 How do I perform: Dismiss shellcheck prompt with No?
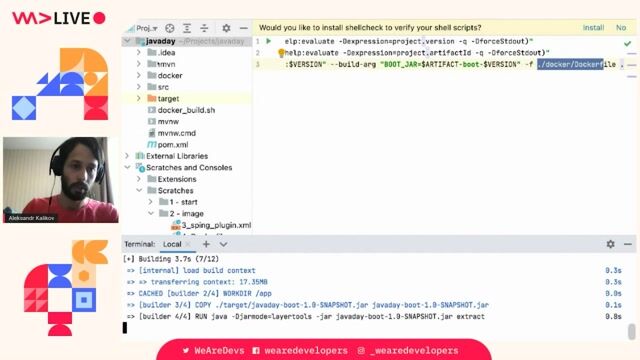621,28
